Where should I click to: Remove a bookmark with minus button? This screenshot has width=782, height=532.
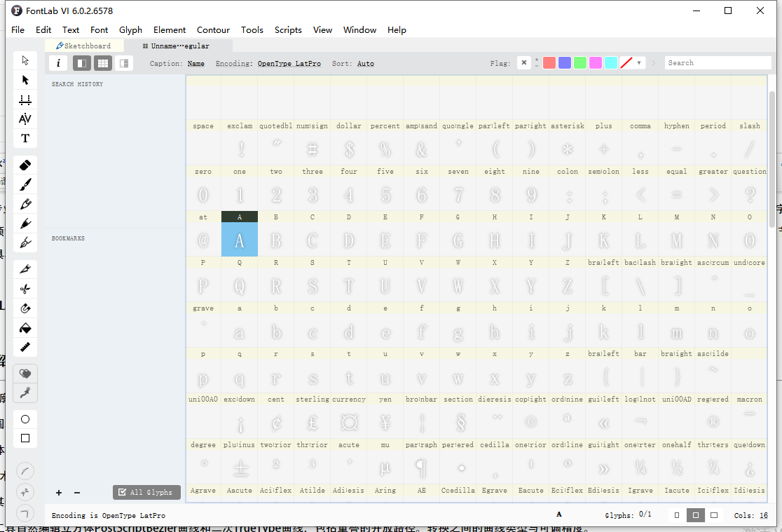click(77, 493)
